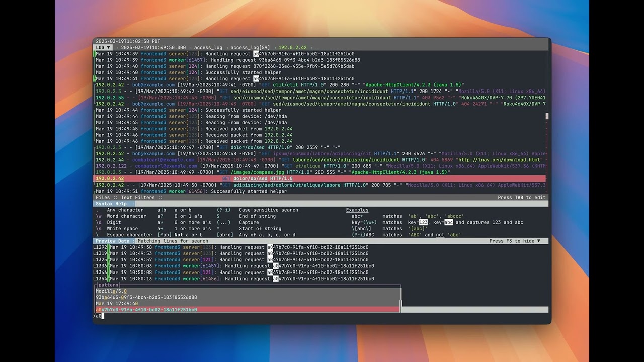Click the 'Matching lines for search' status text
The width and height of the screenshot is (644, 362).
click(x=173, y=241)
